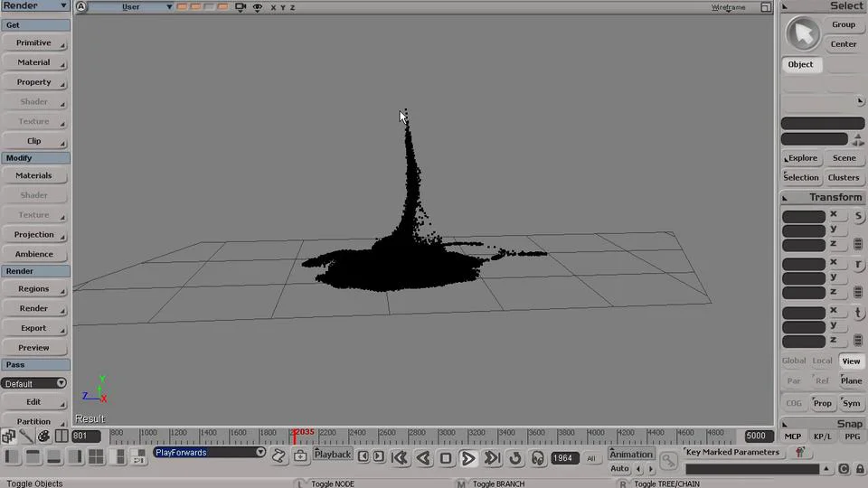Viewport: 868px width, 488px height.
Task: Go to the previous keyframe arrow beside Auto
Action: pos(639,469)
